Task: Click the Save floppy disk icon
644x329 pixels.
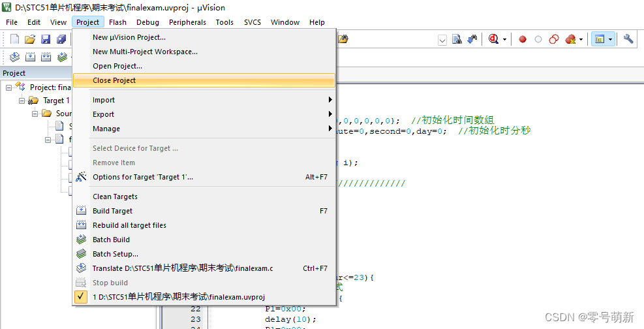Action: pos(46,39)
